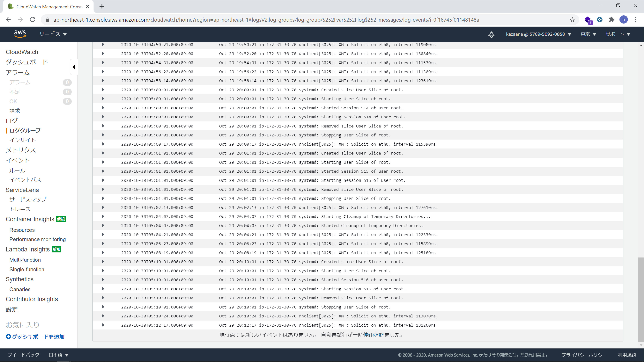644x362 pixels.
Task: View site info via the lock icon
Action: [x=47, y=20]
